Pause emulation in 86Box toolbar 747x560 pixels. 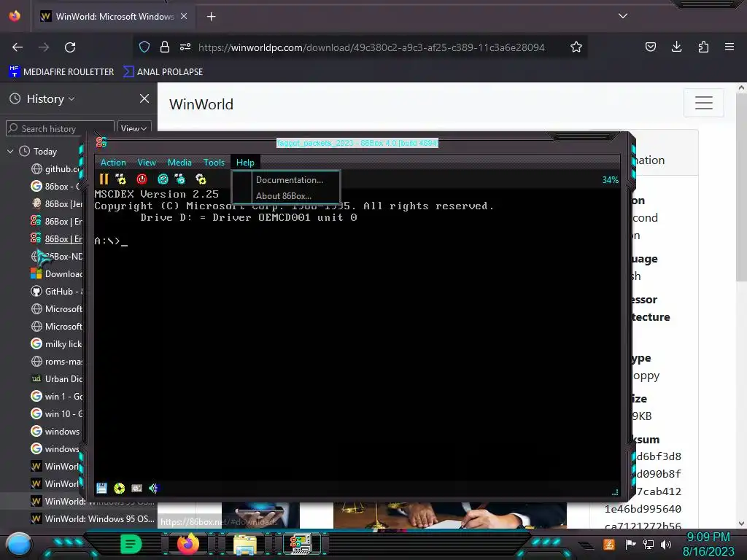point(104,179)
